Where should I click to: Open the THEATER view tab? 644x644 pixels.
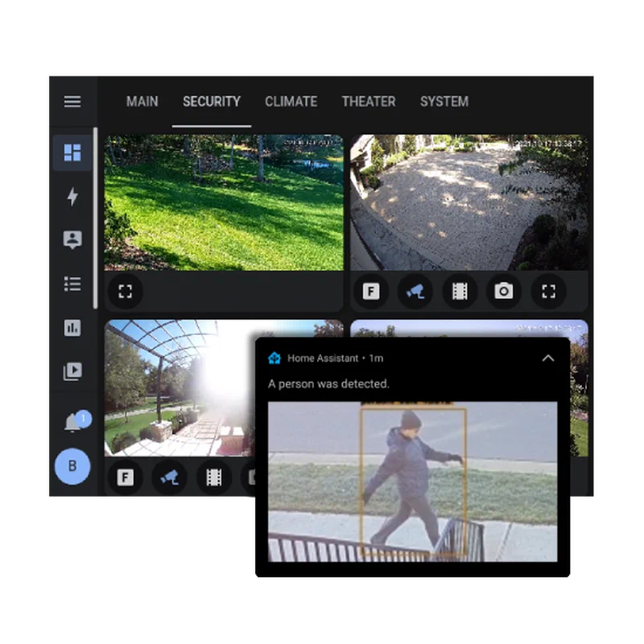coord(369,101)
